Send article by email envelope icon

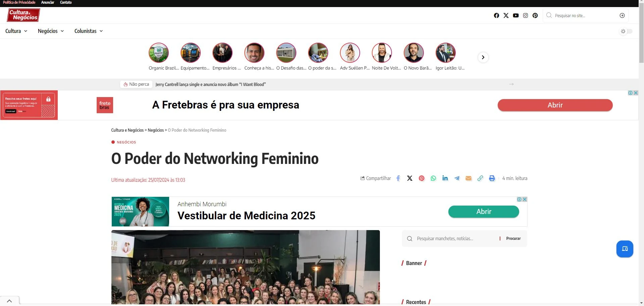(x=468, y=178)
